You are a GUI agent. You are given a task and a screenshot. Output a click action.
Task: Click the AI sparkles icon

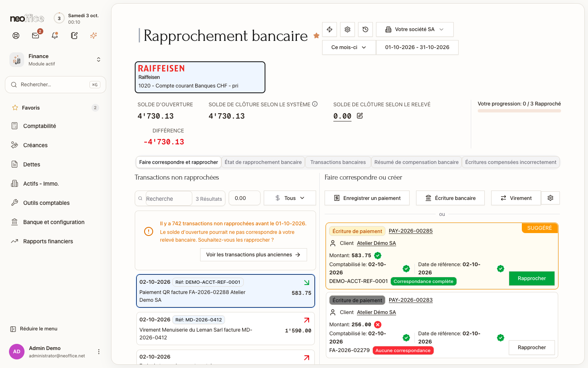coord(94,36)
